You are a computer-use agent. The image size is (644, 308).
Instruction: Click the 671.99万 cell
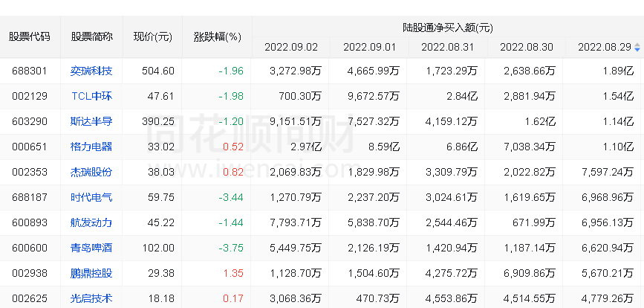[534, 222]
